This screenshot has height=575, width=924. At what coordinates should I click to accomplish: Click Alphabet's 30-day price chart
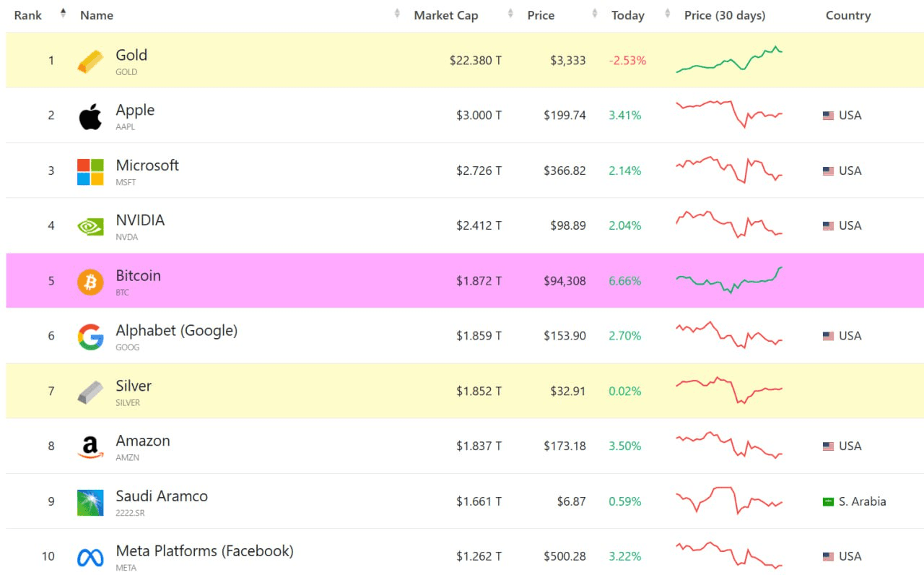click(x=729, y=334)
